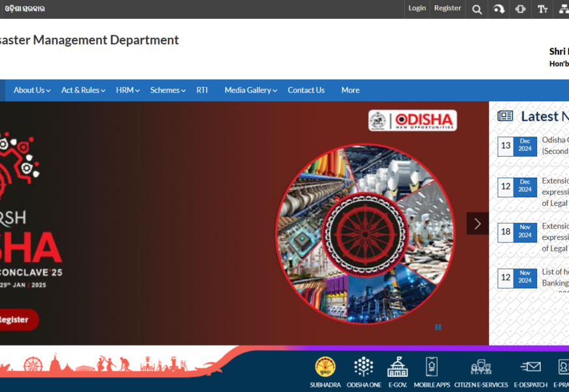
Task: Open the RTI menu item
Action: coord(202,90)
